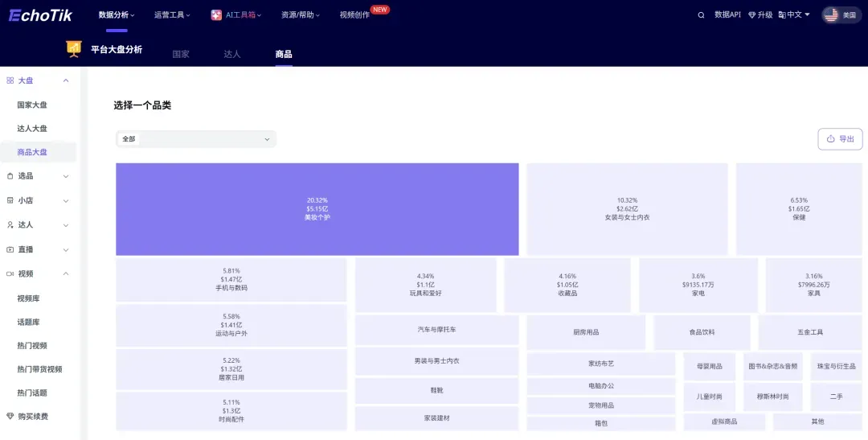Screen dimensions: 868x440
Task: Open the 数据API link
Action: pyautogui.click(x=727, y=15)
